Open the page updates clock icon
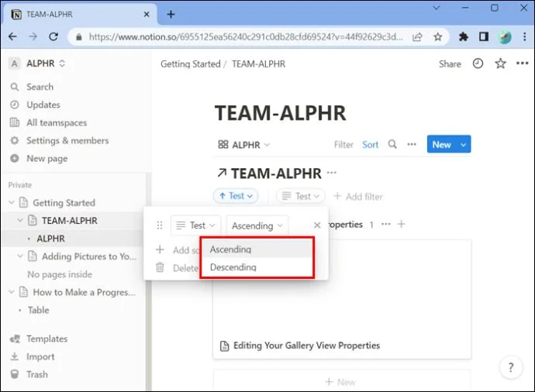Image resolution: width=535 pixels, height=392 pixels. 478,64
